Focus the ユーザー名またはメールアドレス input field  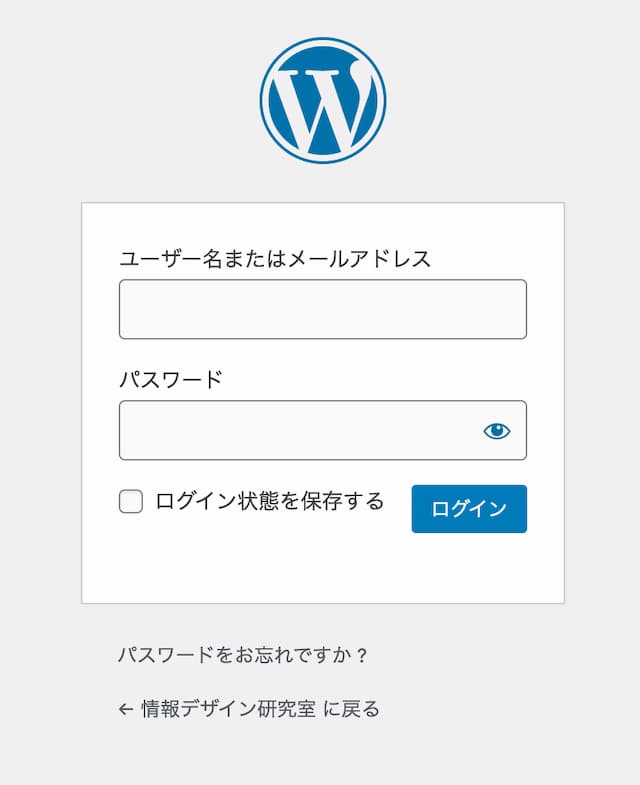[x=322, y=309]
